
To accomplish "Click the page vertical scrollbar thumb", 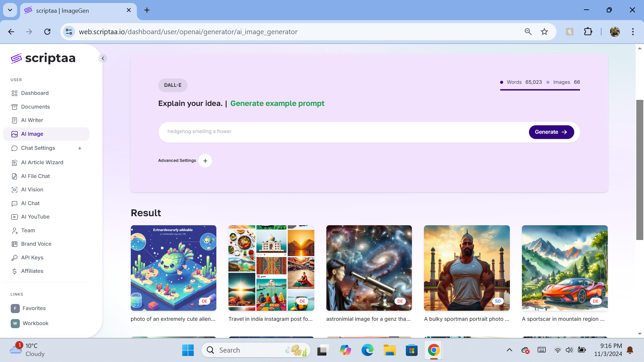I will tap(640, 169).
